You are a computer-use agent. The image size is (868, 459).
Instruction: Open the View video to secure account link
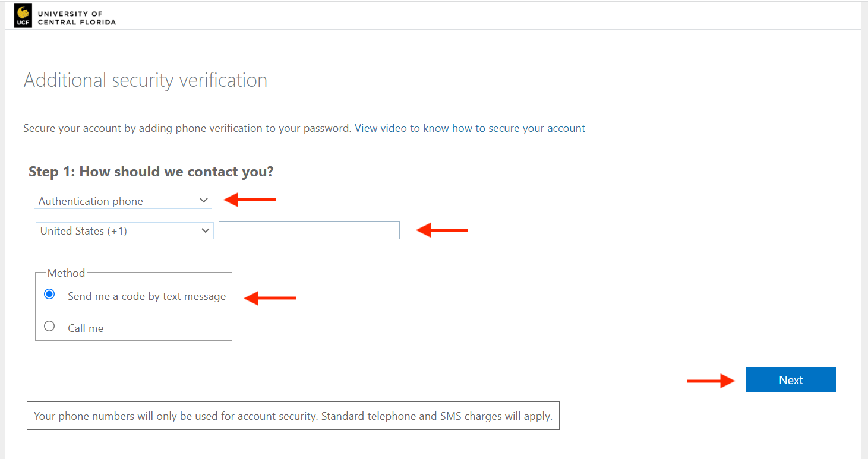pyautogui.click(x=470, y=128)
